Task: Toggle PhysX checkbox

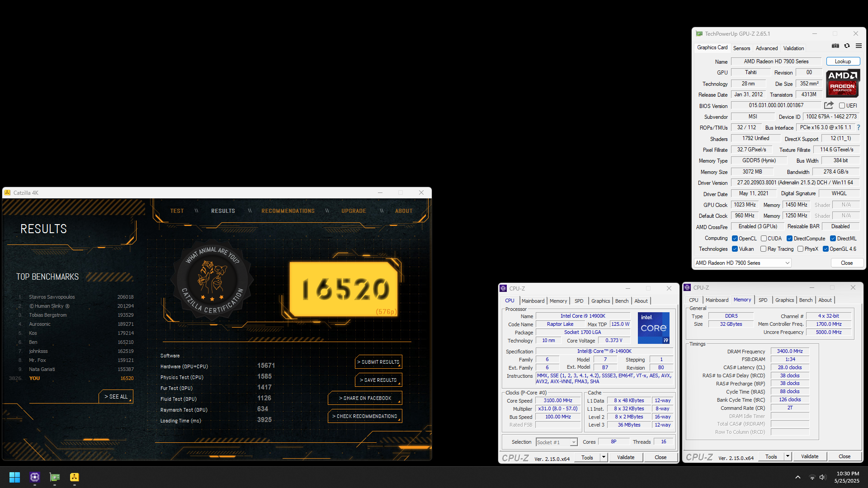Action: (x=800, y=249)
